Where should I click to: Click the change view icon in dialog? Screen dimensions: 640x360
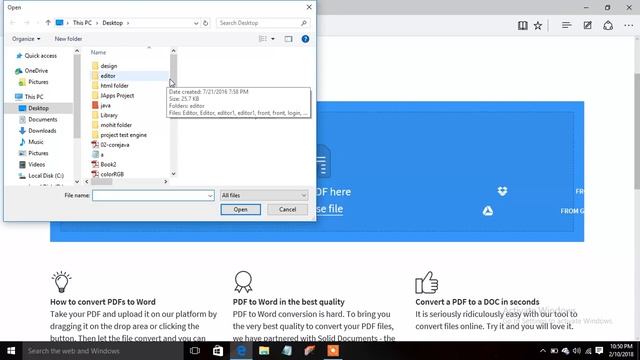pos(262,39)
